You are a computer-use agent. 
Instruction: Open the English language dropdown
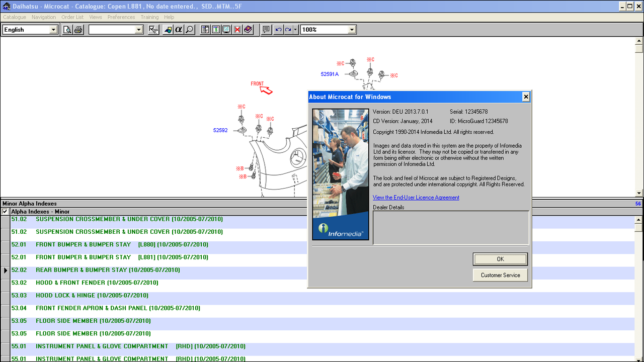click(53, 30)
